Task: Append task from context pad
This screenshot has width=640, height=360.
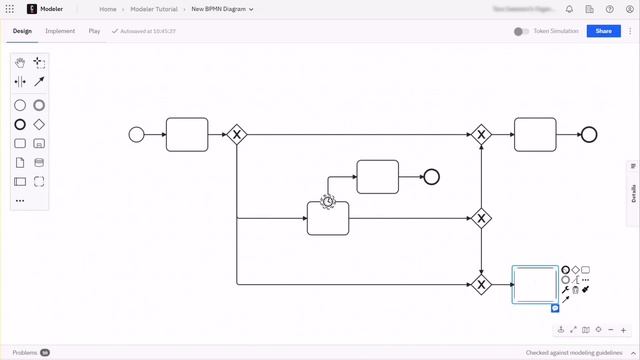Action: 586,270
